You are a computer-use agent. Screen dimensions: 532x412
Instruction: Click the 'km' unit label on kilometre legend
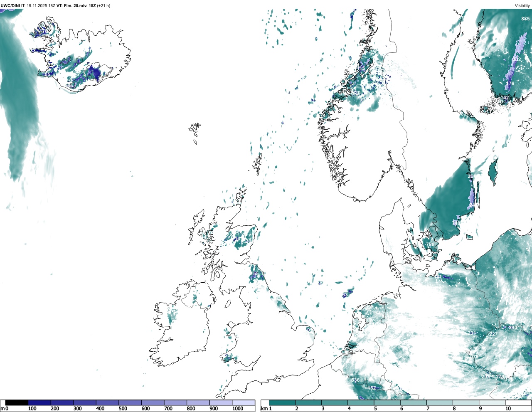[264, 409]
